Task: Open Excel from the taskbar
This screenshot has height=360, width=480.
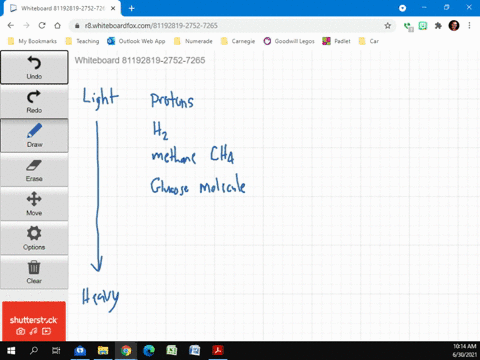Action: pos(172,350)
